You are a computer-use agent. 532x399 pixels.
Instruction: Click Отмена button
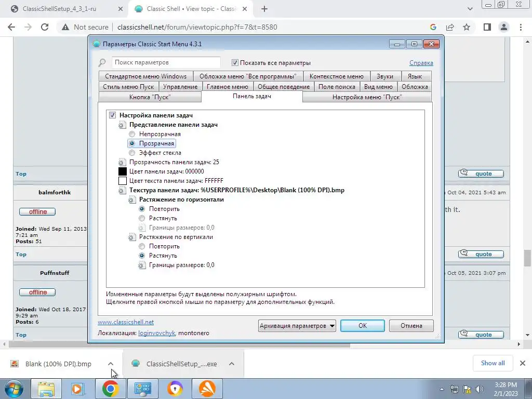(411, 326)
